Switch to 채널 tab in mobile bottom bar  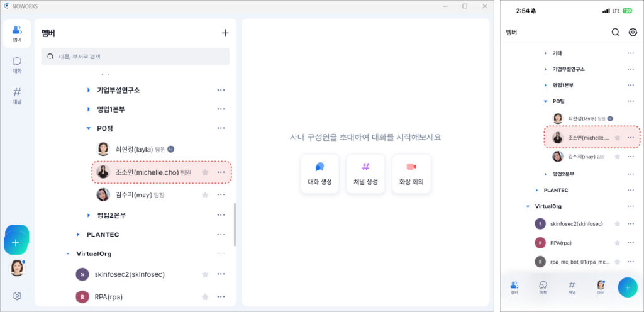click(572, 287)
